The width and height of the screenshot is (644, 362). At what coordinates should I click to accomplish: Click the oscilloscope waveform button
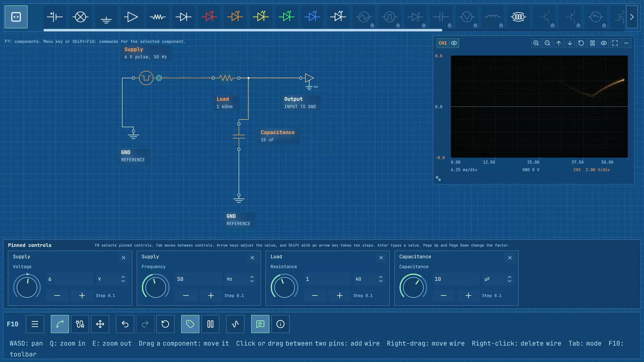[x=235, y=324]
